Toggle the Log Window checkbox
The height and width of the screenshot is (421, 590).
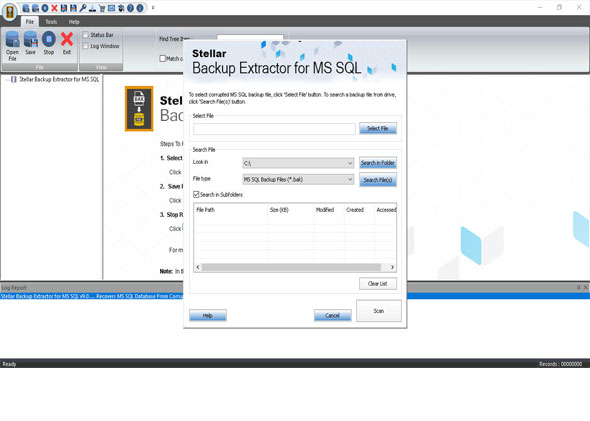pyautogui.click(x=85, y=46)
